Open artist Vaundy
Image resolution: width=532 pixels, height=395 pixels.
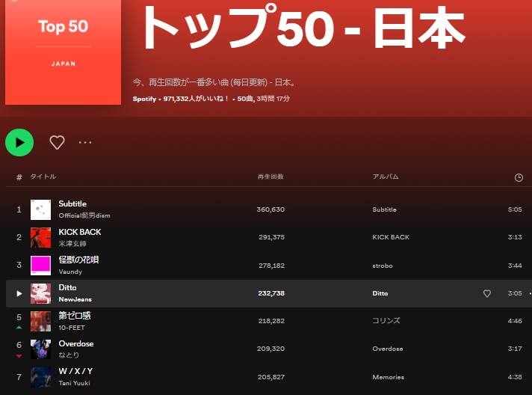(x=70, y=272)
